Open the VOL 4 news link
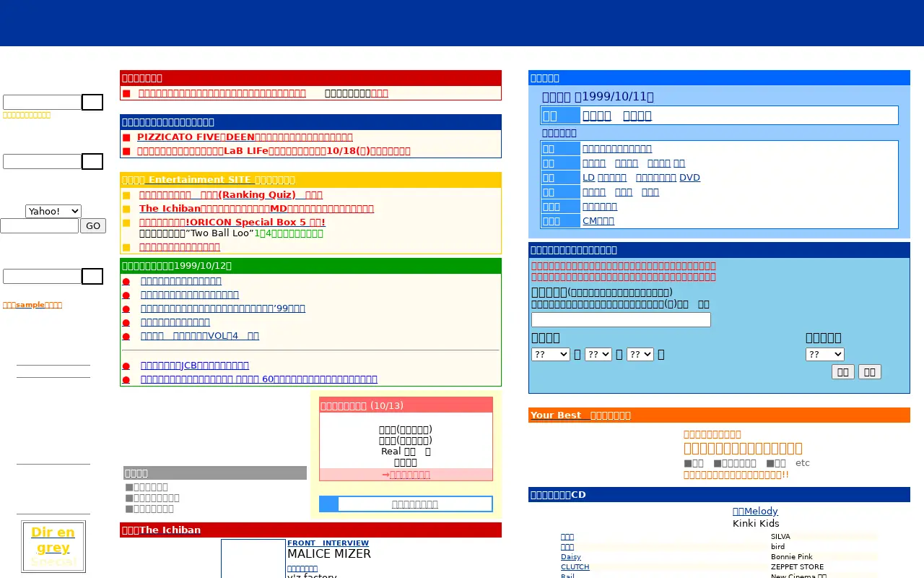Image resolution: width=924 pixels, height=578 pixels. pos(200,336)
